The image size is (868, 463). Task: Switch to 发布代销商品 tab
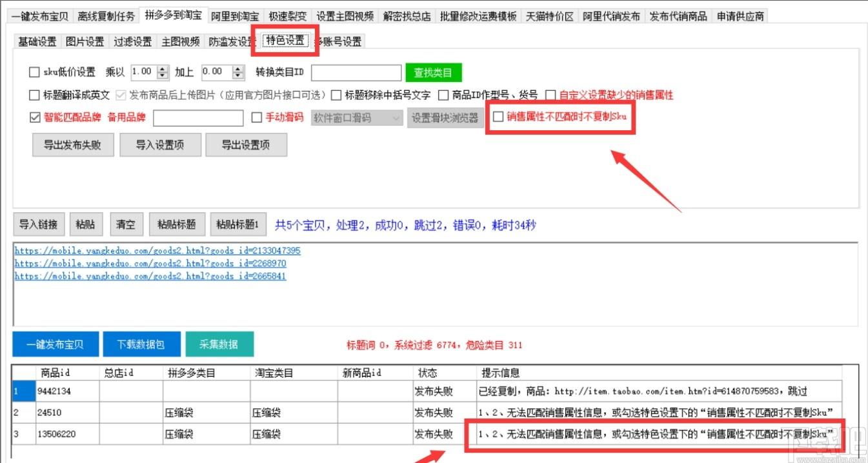[x=678, y=16]
